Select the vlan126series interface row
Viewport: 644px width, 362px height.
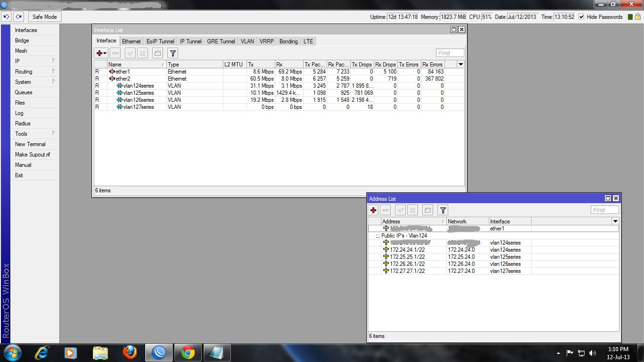(279, 100)
